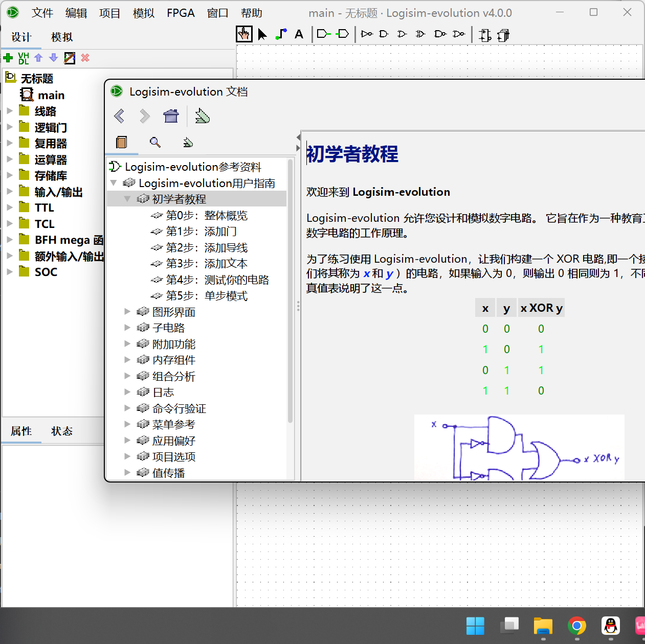
Task: Expand the 逻辑门 folder in the project tree
Action: coord(10,127)
